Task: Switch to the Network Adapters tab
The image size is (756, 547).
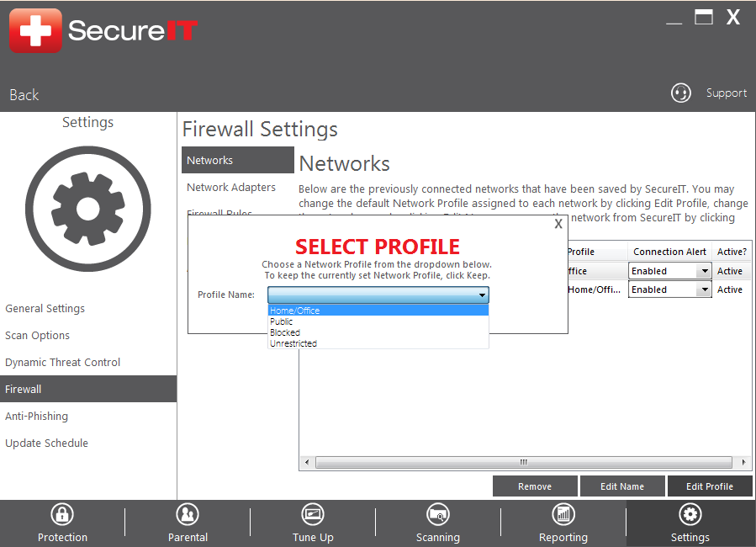Action: pyautogui.click(x=231, y=187)
